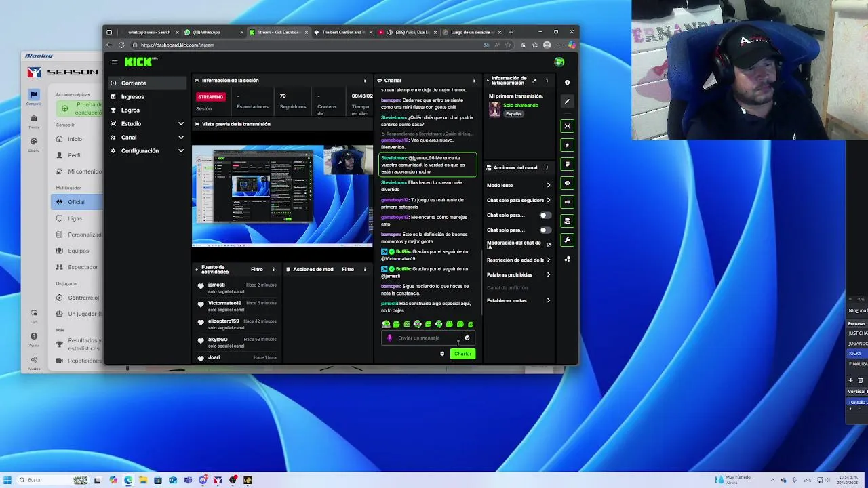The width and height of the screenshot is (868, 488).
Task: Open a new browser tab
Action: 511,32
